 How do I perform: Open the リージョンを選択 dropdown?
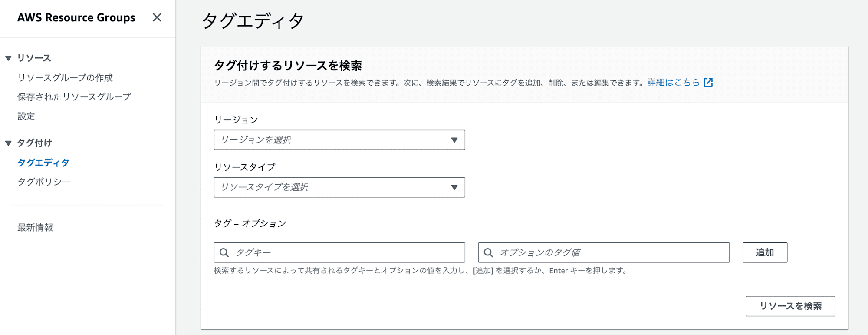pyautogui.click(x=339, y=140)
